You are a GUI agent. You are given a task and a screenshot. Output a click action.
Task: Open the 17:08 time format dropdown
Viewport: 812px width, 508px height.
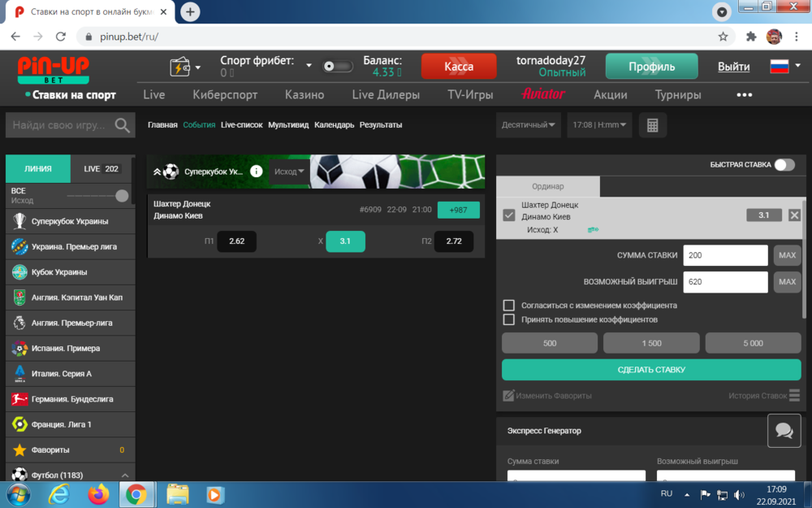tap(600, 125)
